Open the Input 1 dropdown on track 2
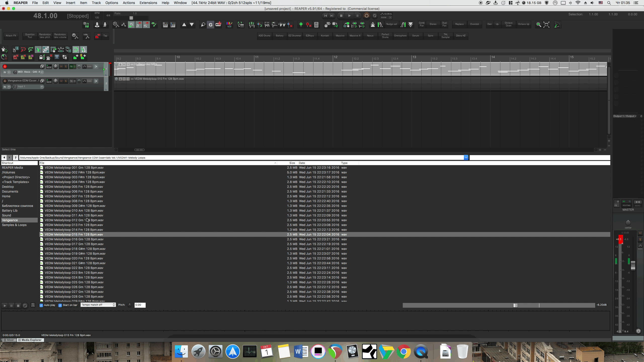Image resolution: width=644 pixels, height=362 pixels. click(42, 87)
